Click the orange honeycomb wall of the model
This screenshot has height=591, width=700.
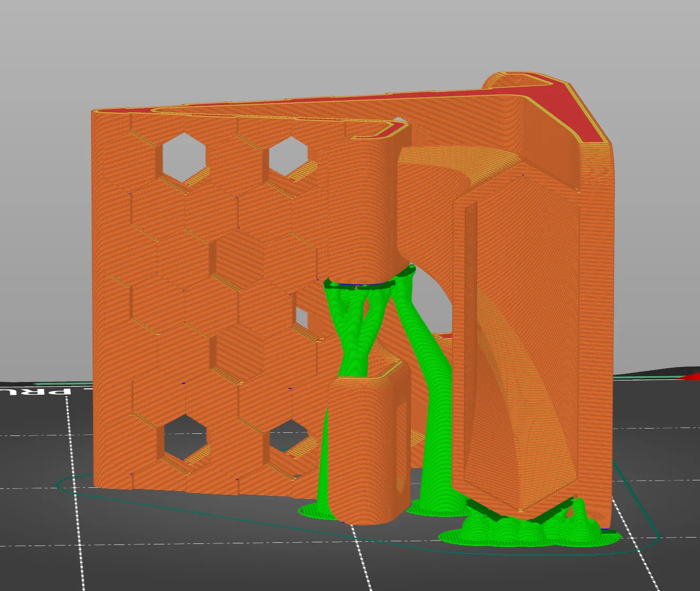pos(211,302)
